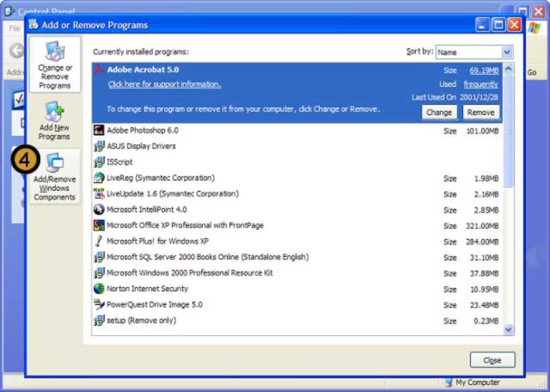Click the program list scrollbar thumb
The image size is (550, 392).
pyautogui.click(x=508, y=130)
